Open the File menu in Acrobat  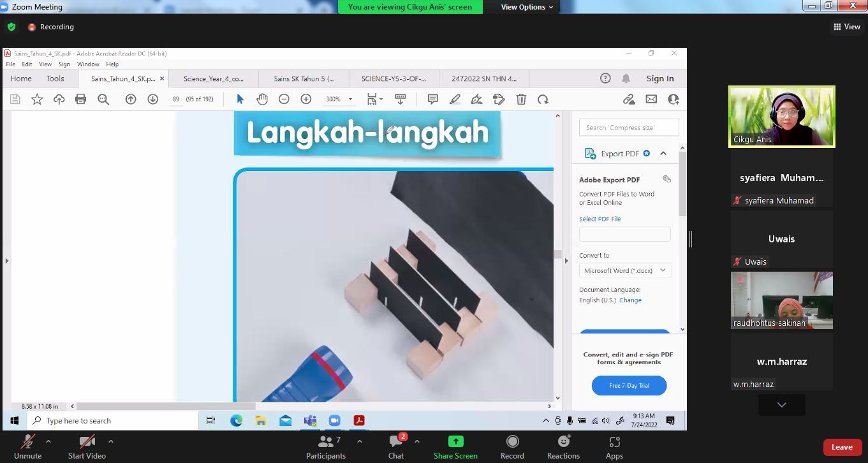11,64
